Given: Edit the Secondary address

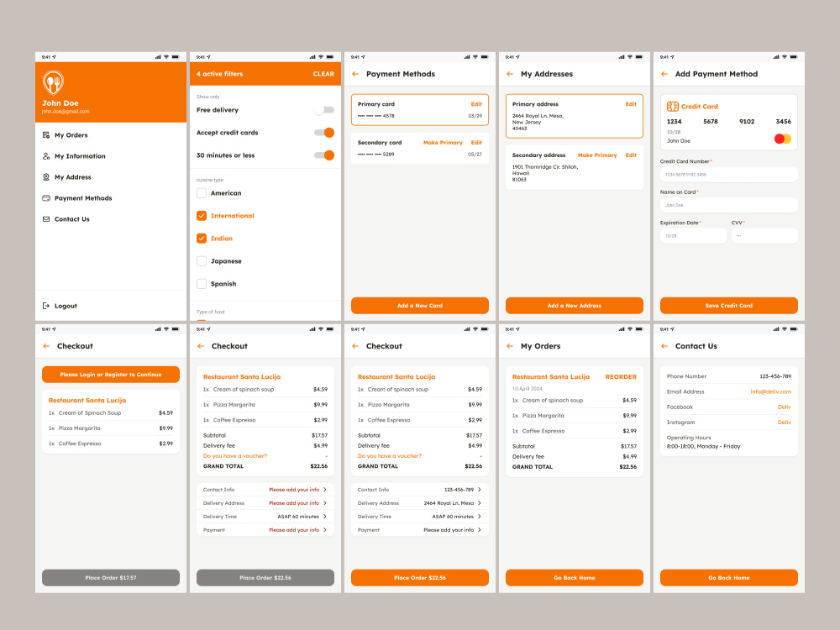Looking at the screenshot, I should 631,155.
